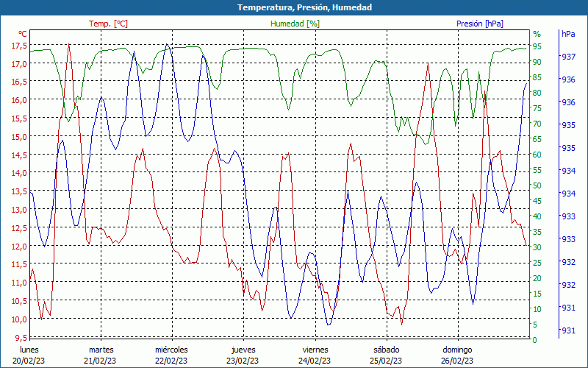Click the "12,0" temperature axis value
The width and height of the screenshot is (588, 368).
coord(19,247)
